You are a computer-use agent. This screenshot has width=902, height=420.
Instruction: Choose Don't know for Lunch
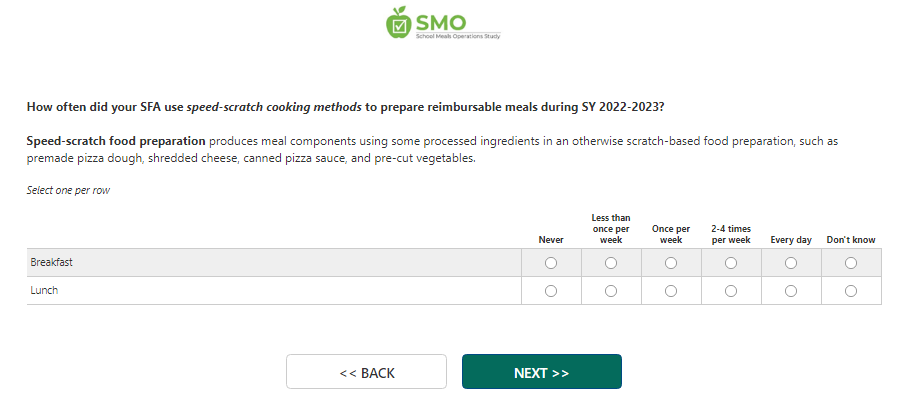[851, 291]
